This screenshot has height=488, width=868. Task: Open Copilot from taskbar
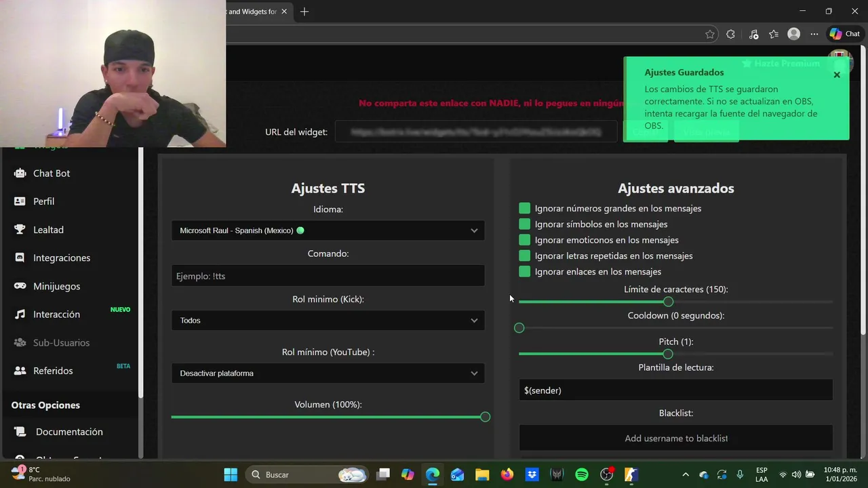408,474
